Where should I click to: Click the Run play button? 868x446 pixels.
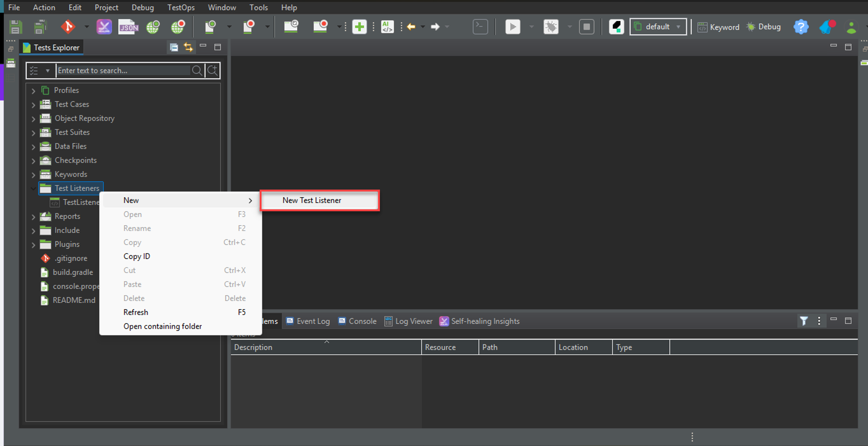click(x=512, y=27)
